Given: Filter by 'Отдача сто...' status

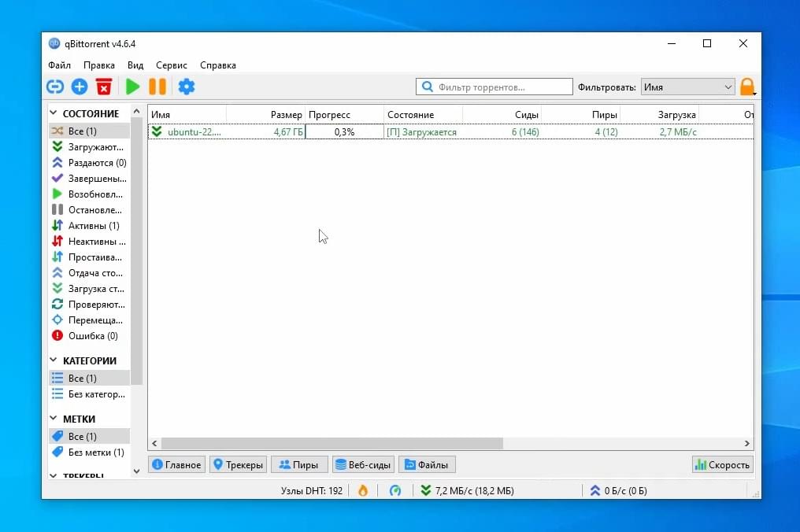Looking at the screenshot, I should 89,273.
